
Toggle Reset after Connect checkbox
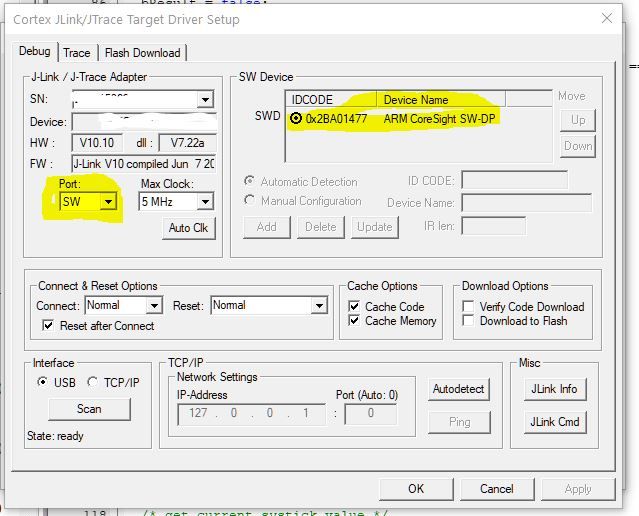click(48, 325)
